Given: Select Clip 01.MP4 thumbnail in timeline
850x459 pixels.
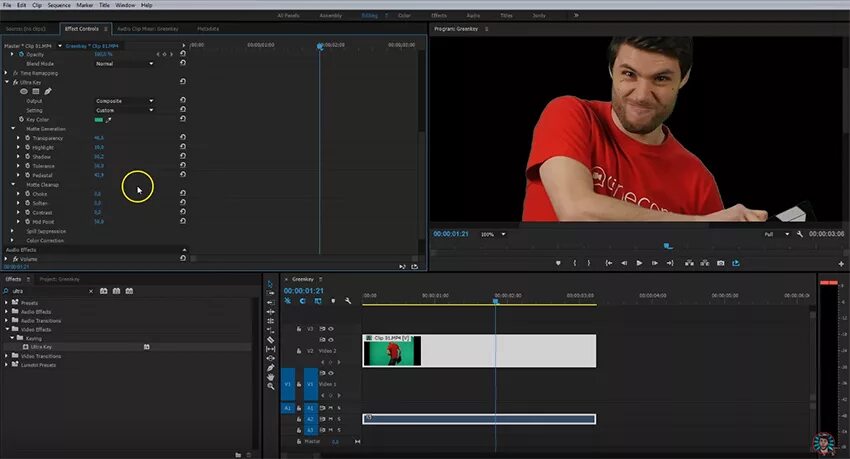Looking at the screenshot, I should [x=391, y=353].
